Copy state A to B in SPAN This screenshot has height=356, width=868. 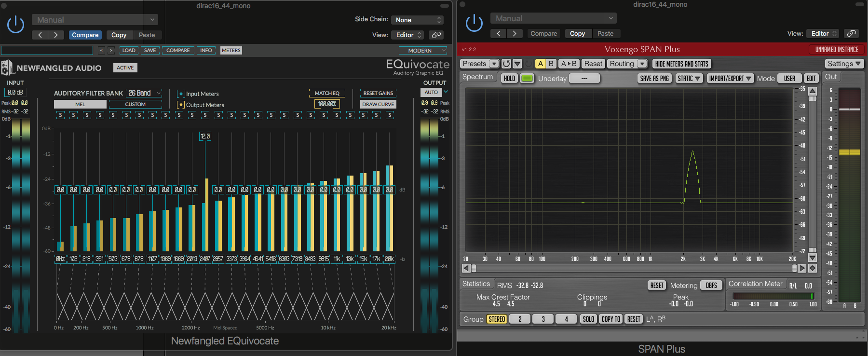tap(569, 64)
